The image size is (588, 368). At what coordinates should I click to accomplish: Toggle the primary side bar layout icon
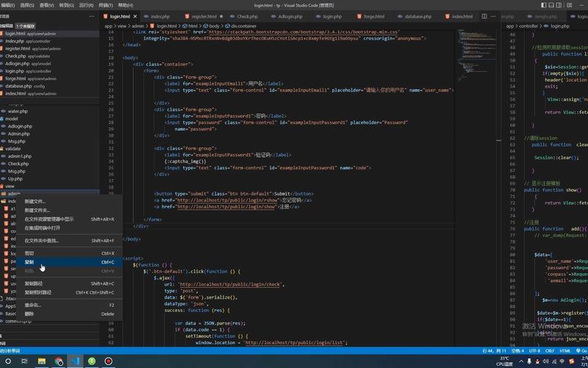click(544, 5)
